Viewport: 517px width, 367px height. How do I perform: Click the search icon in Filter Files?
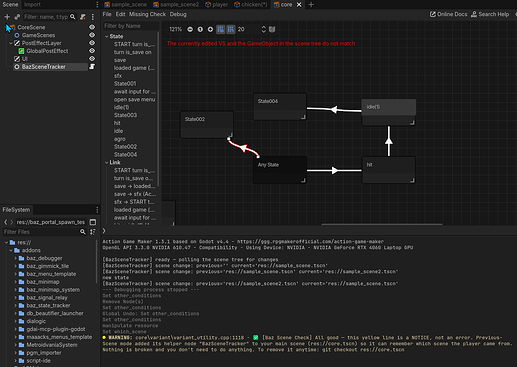[x=83, y=232]
